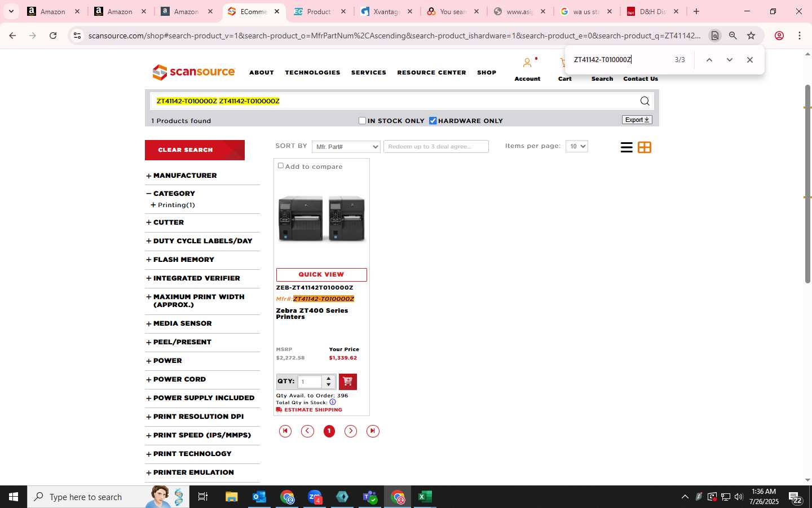Show stock info tooltip icon
This screenshot has height=508, width=812.
pyautogui.click(x=333, y=402)
